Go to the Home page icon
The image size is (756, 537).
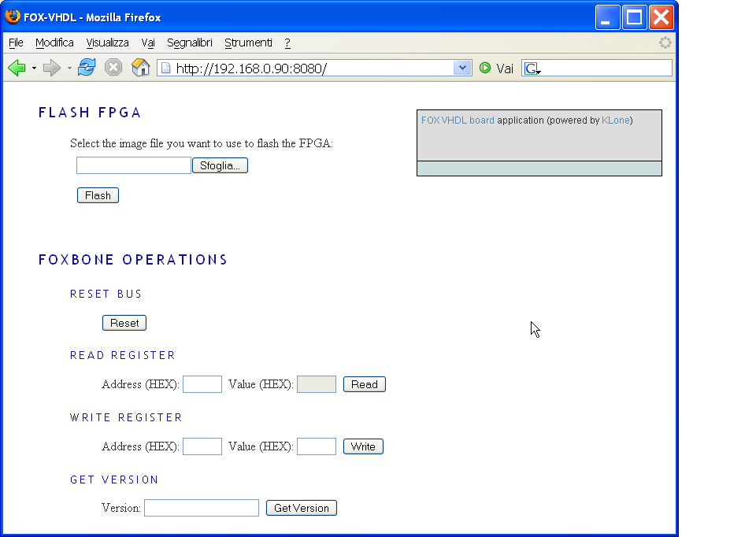140,68
